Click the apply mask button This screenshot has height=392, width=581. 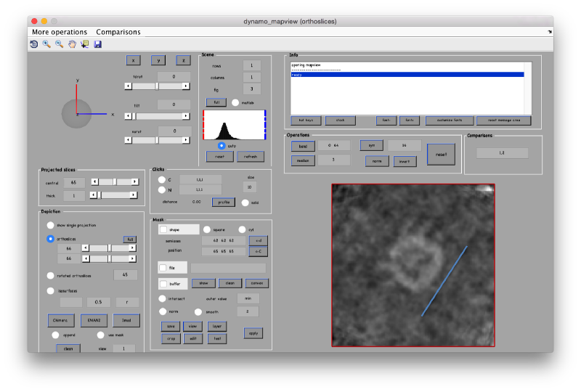tap(253, 333)
